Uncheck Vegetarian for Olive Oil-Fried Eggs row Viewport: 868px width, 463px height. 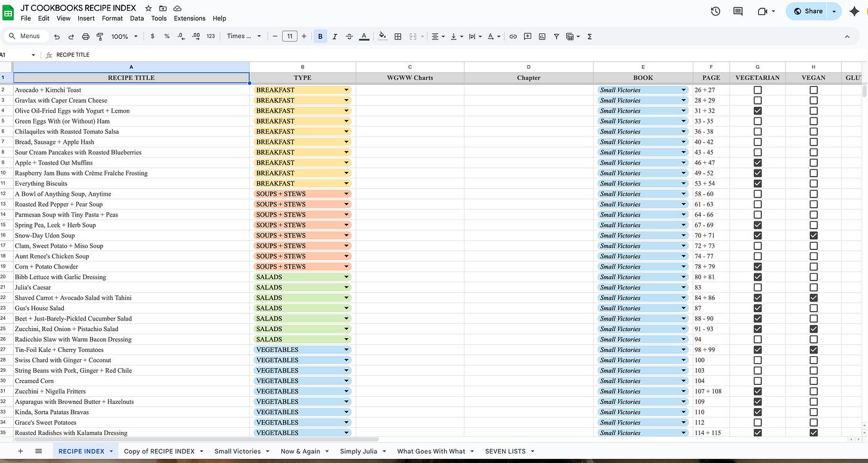coord(758,111)
